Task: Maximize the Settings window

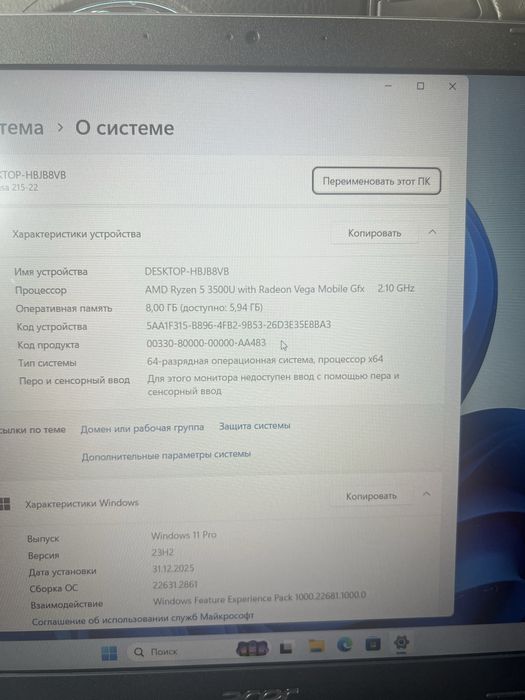Action: click(x=420, y=86)
